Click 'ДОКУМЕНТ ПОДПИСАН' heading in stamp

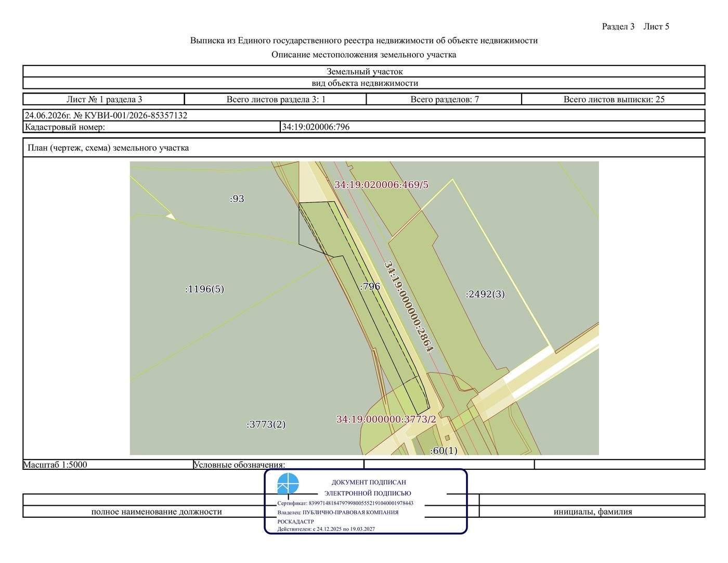[369, 482]
